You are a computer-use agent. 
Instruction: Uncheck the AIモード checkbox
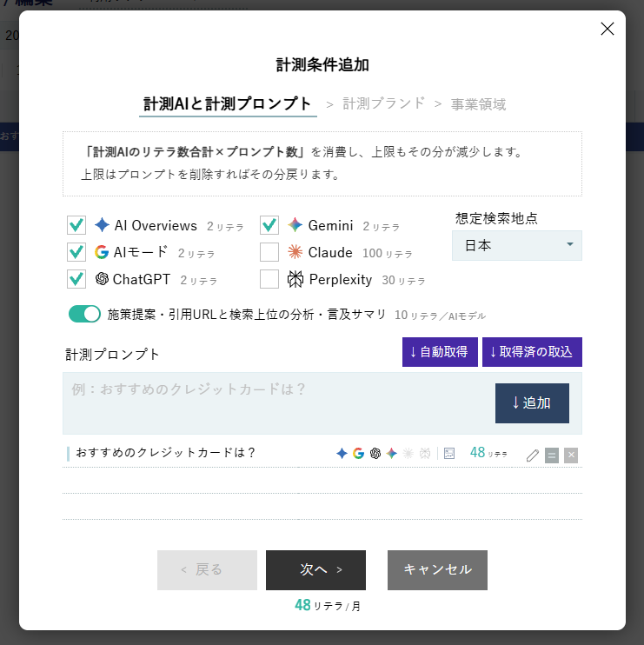[76, 252]
